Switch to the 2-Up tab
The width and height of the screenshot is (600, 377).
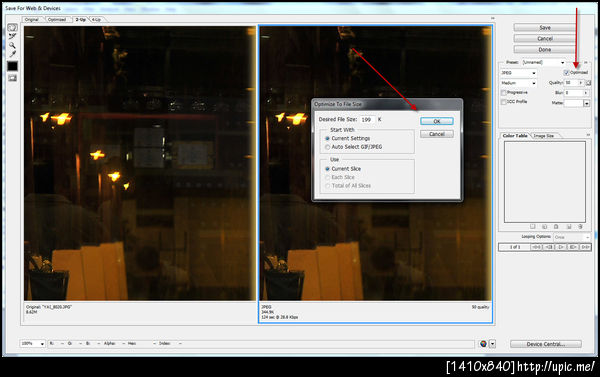point(81,19)
